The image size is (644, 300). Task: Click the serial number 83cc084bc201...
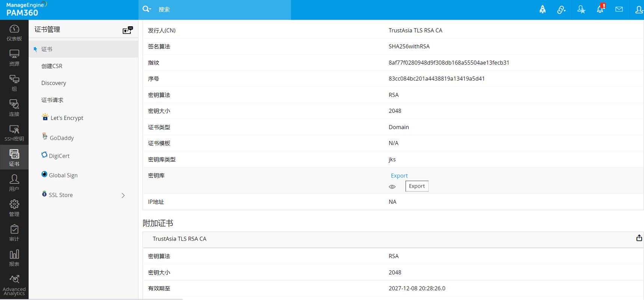point(437,79)
